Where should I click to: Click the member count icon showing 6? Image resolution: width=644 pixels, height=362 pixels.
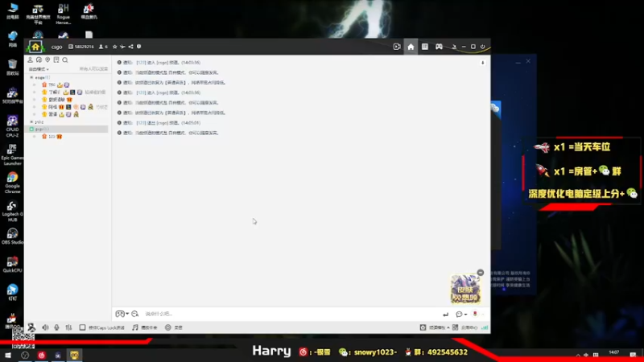pyautogui.click(x=103, y=47)
